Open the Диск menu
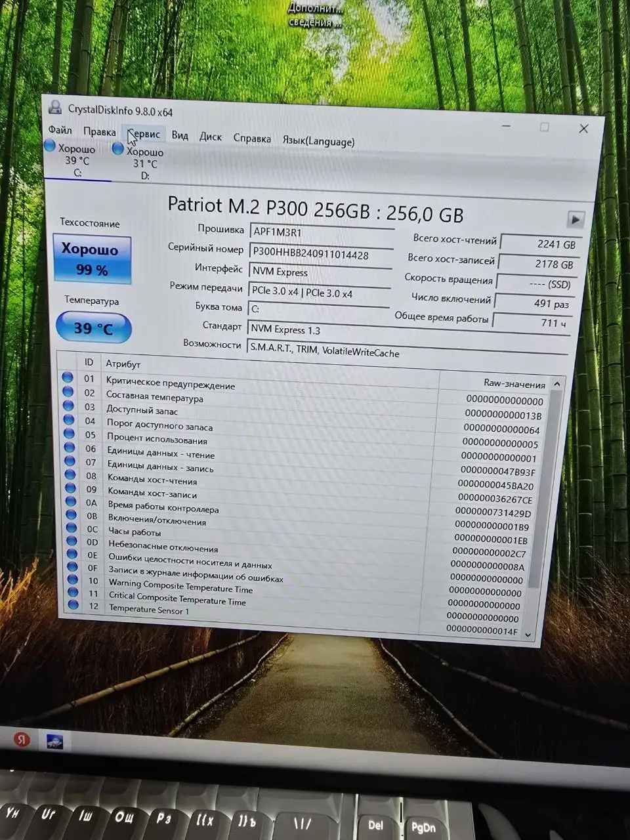Viewport: 630px width, 840px height. click(210, 136)
